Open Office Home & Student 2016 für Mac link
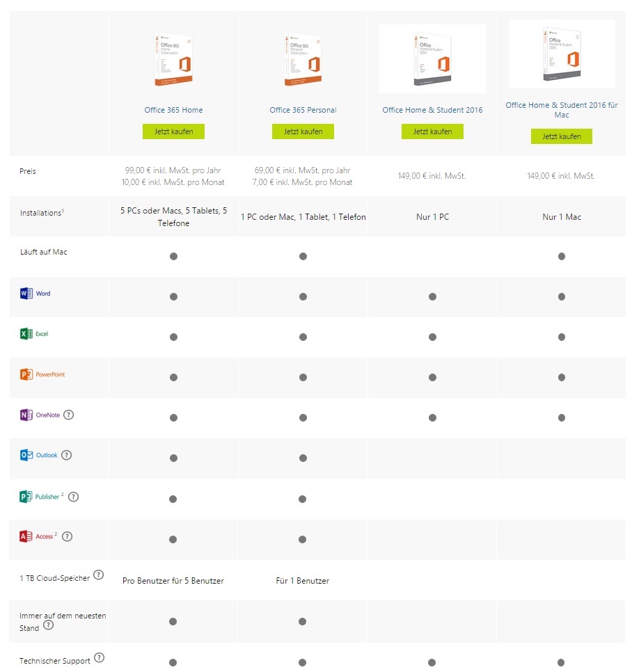This screenshot has height=672, width=632. [x=562, y=110]
